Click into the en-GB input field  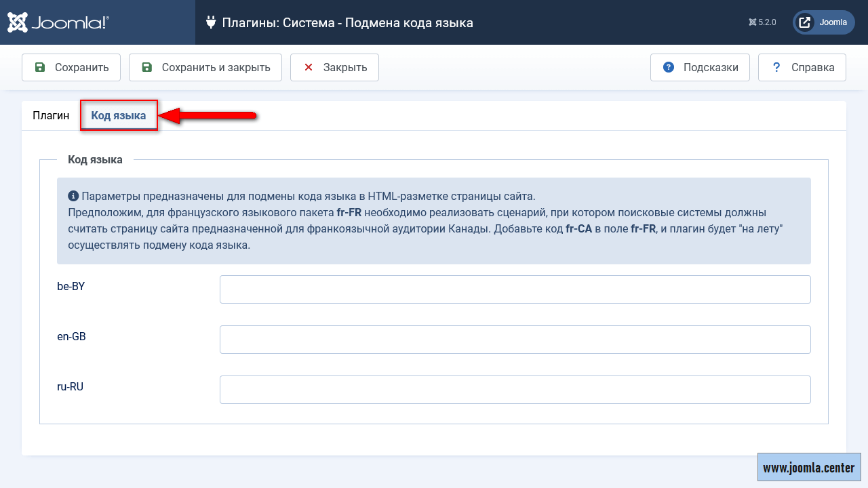pyautogui.click(x=515, y=340)
